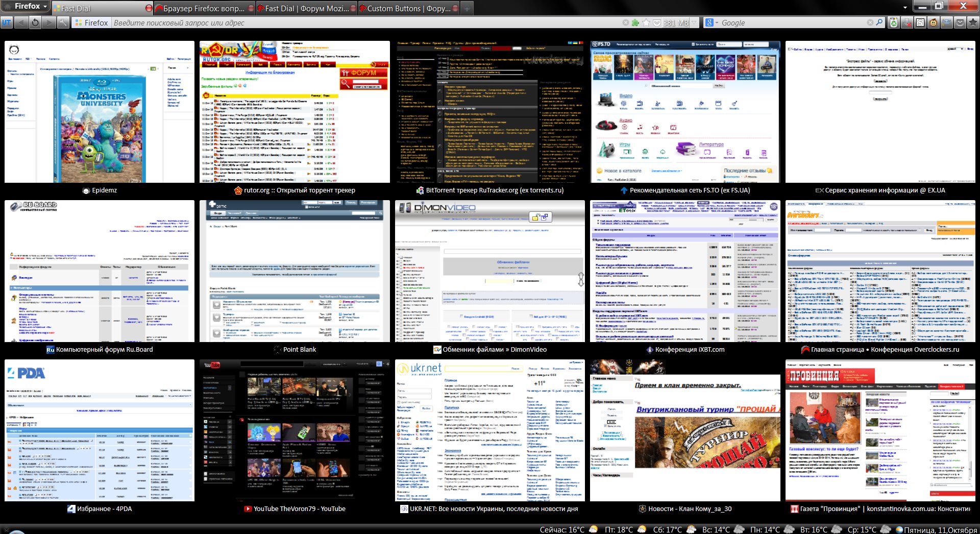Screen dimensions: 980x534
Task: Click the monkey face toolbar icon
Action: click(x=934, y=22)
